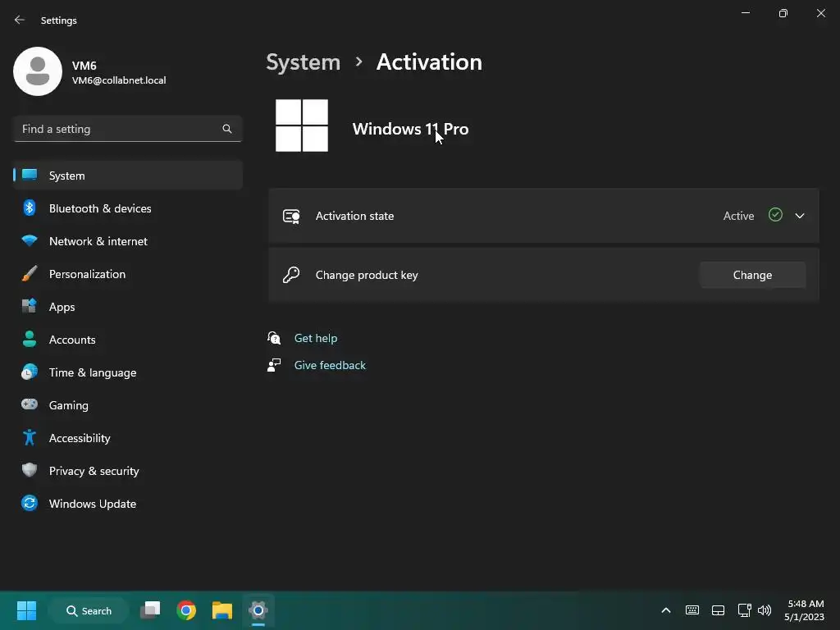Expand the Activation state chevron
This screenshot has width=840, height=630.
(800, 216)
